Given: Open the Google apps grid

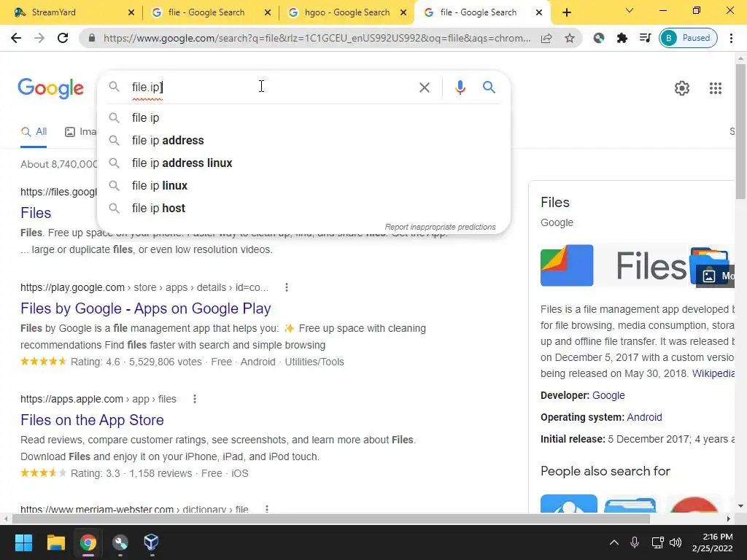Looking at the screenshot, I should pyautogui.click(x=715, y=88).
